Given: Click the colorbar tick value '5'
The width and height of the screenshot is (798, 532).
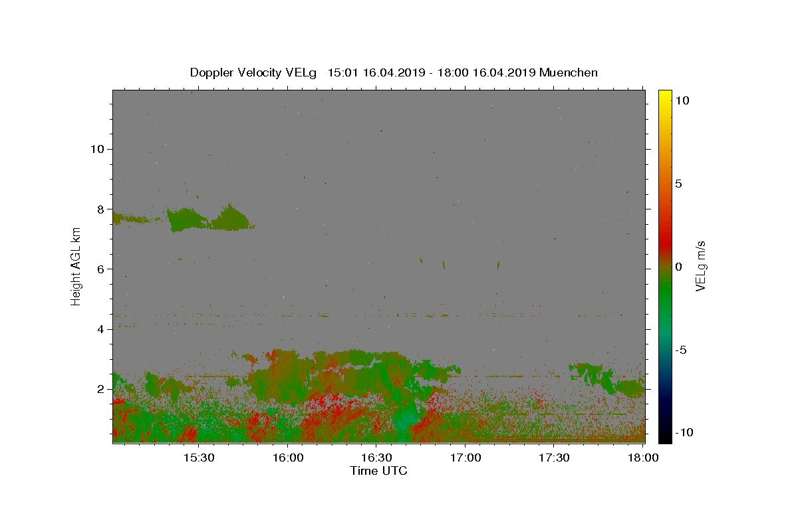Looking at the screenshot, I should tap(678, 184).
